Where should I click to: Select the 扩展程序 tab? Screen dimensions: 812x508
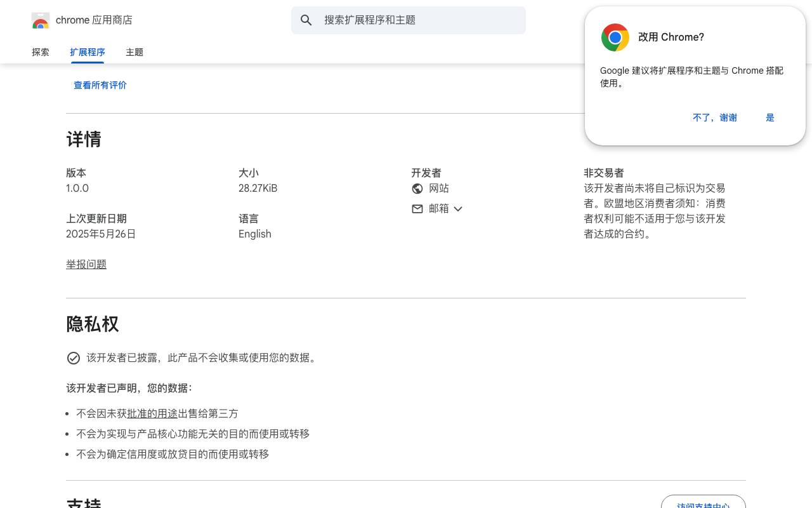pos(88,52)
